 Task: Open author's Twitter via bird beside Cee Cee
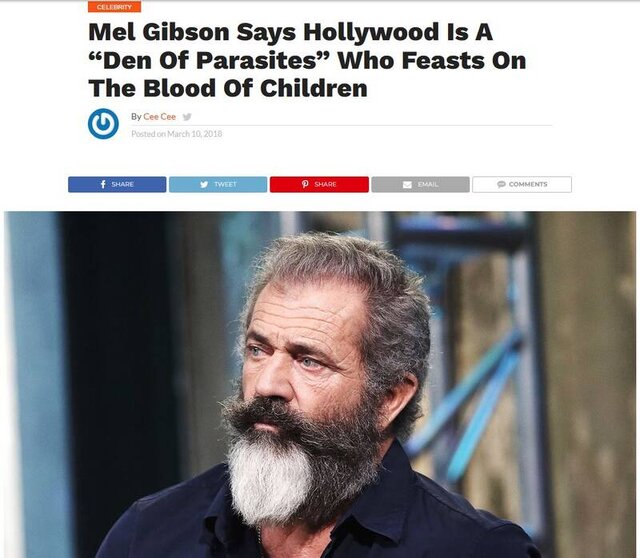pyautogui.click(x=187, y=117)
